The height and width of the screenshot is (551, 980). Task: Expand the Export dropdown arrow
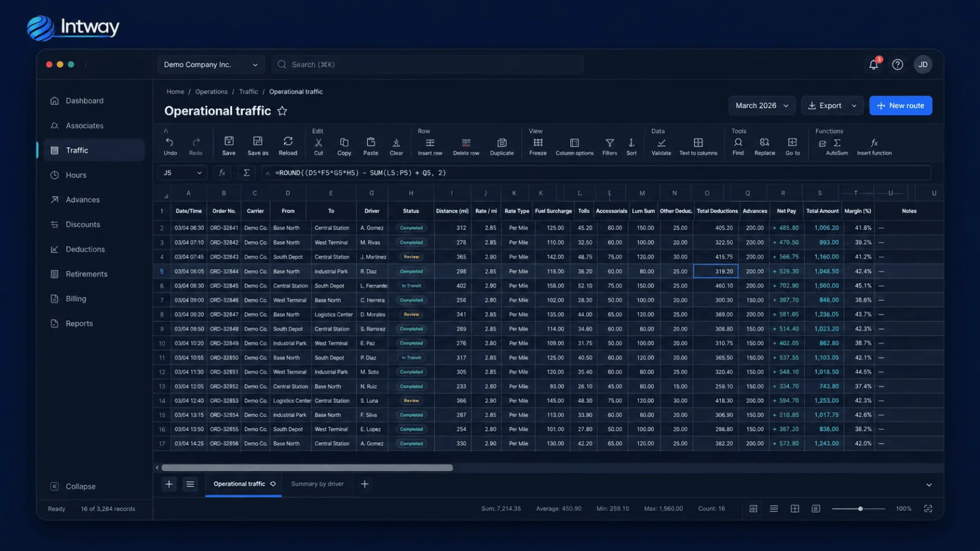854,106
